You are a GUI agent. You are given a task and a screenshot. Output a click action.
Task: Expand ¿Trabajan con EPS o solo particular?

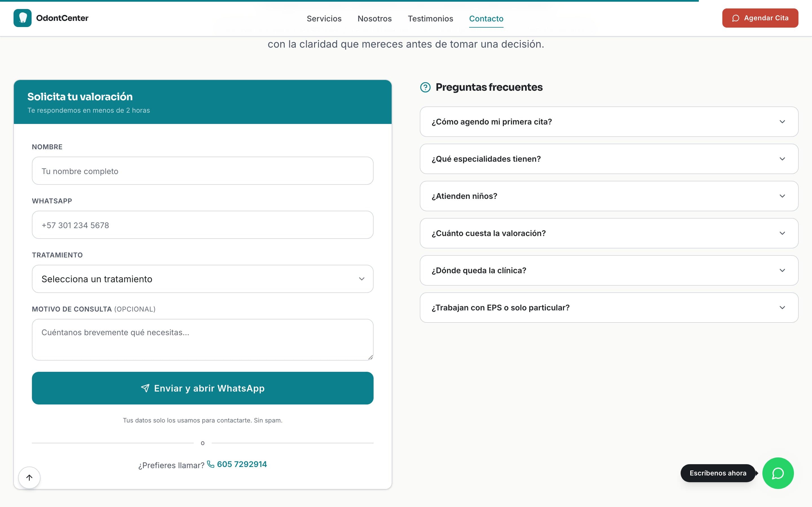pyautogui.click(x=609, y=308)
